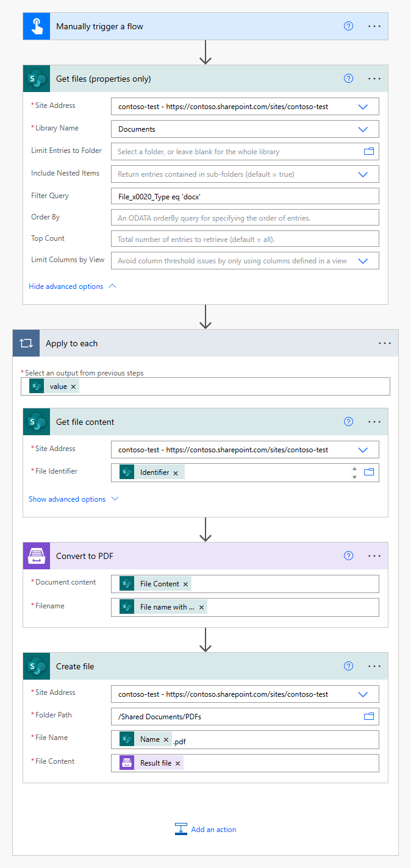Click the Result file dynamic content token
Viewport: 411px width, 868px height.
point(151,763)
